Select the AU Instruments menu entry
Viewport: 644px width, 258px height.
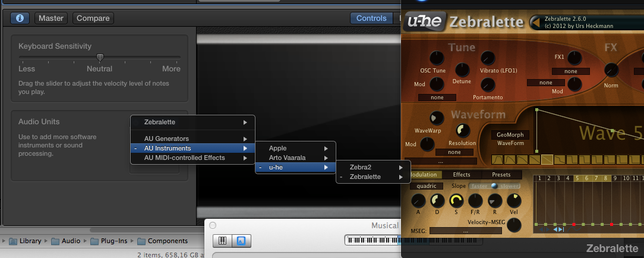tap(192, 148)
